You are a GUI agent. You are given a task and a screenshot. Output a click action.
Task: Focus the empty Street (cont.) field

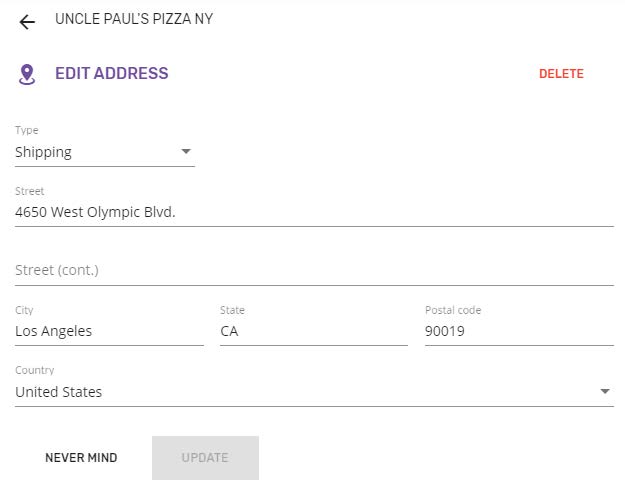(x=314, y=271)
